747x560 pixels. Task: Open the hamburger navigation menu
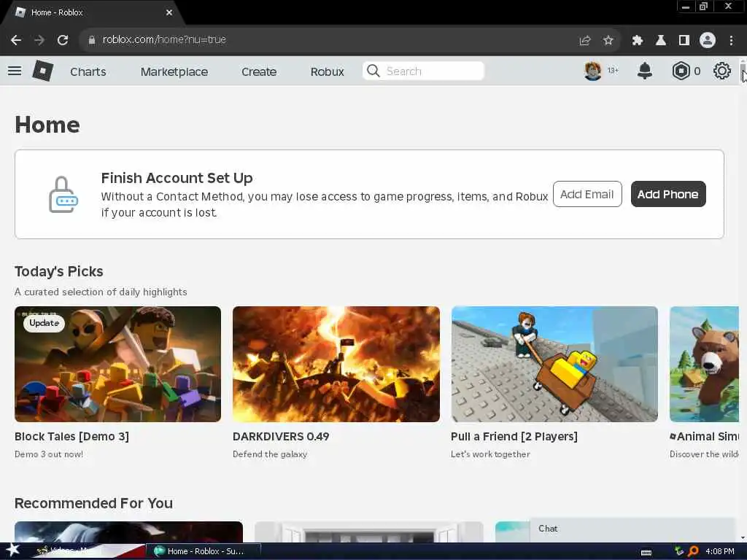point(15,71)
